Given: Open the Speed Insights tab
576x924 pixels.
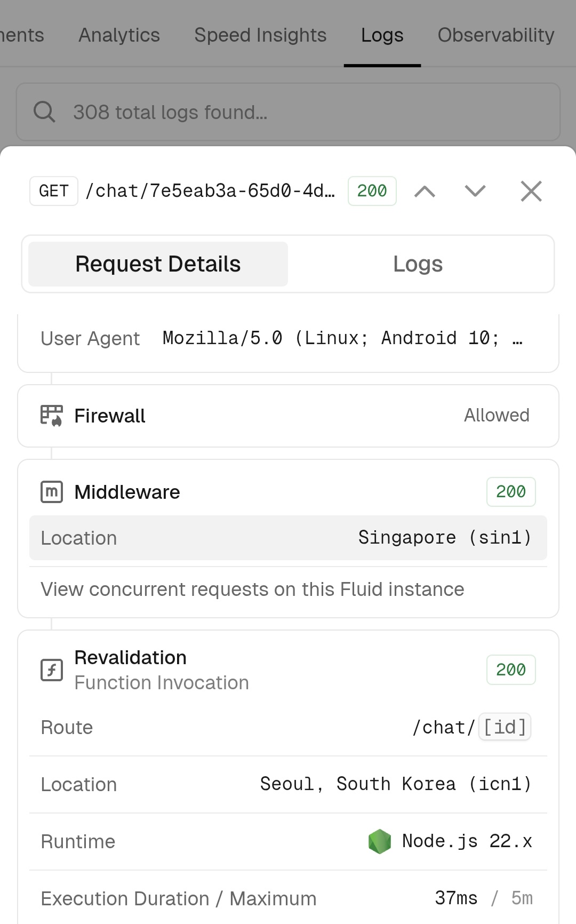Looking at the screenshot, I should pyautogui.click(x=260, y=35).
